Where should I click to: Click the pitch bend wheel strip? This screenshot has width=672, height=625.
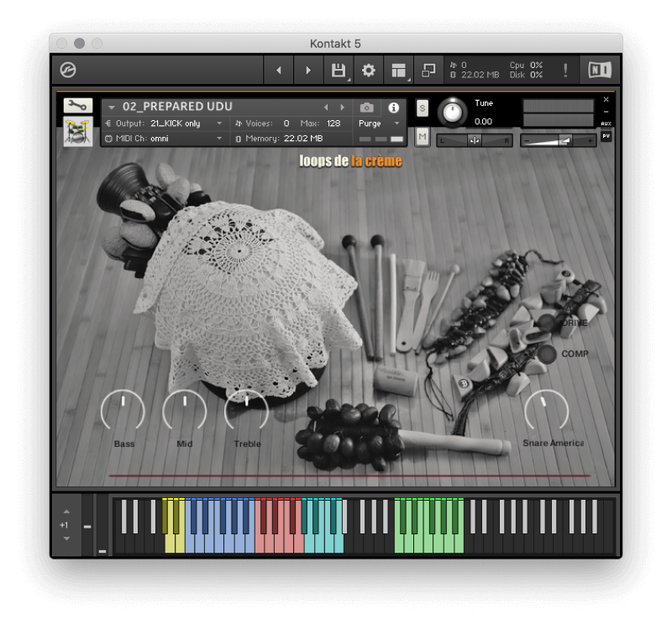pyautogui.click(x=87, y=526)
